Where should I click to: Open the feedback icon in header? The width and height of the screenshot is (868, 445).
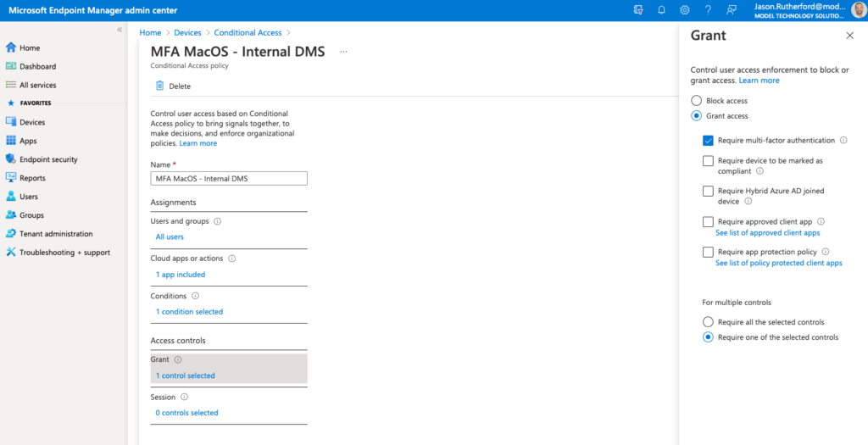click(732, 10)
